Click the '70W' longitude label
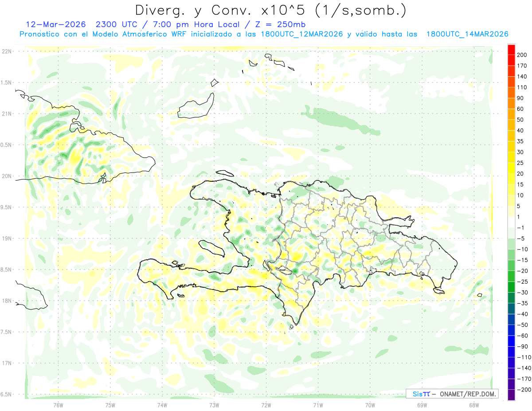The image size is (532, 411). 370,405
